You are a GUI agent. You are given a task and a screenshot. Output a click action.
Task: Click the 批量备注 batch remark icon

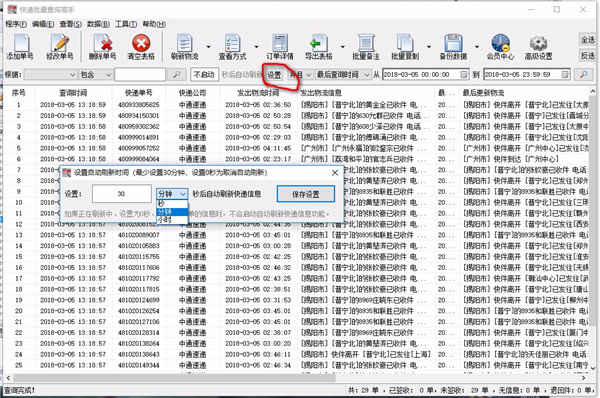[366, 46]
